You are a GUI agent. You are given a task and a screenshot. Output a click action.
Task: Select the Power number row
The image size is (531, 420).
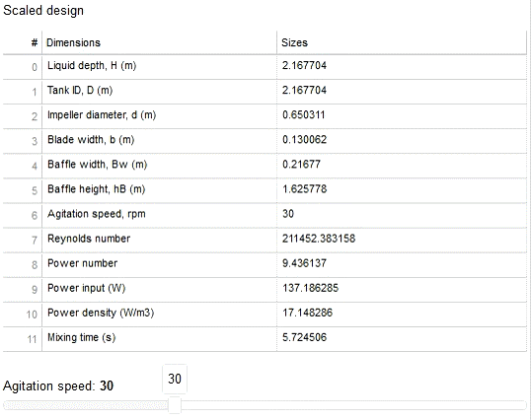[x=265, y=265]
